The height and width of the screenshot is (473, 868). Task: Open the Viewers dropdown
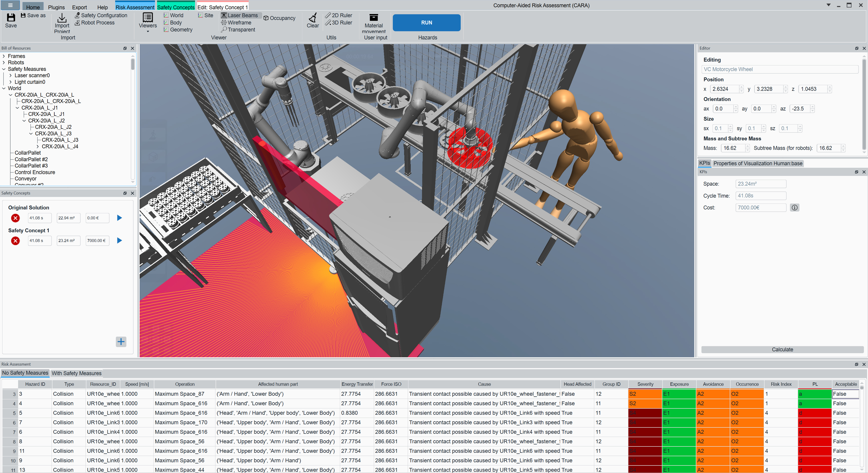pyautogui.click(x=148, y=22)
